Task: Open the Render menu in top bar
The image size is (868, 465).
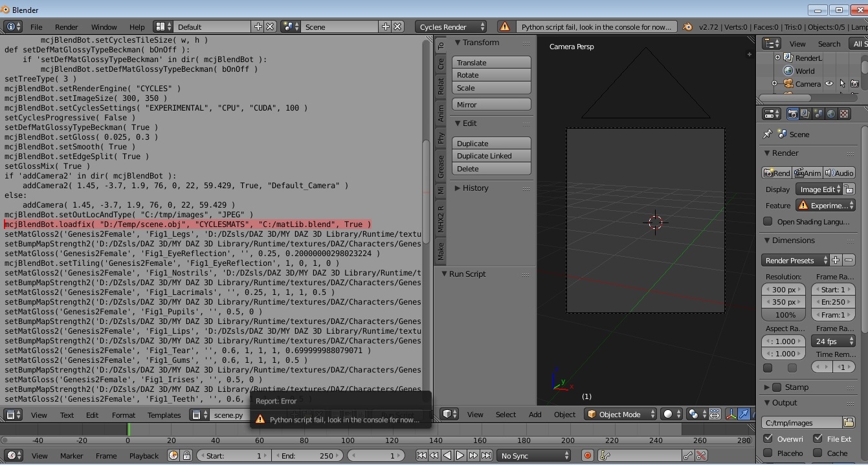Action: [66, 27]
